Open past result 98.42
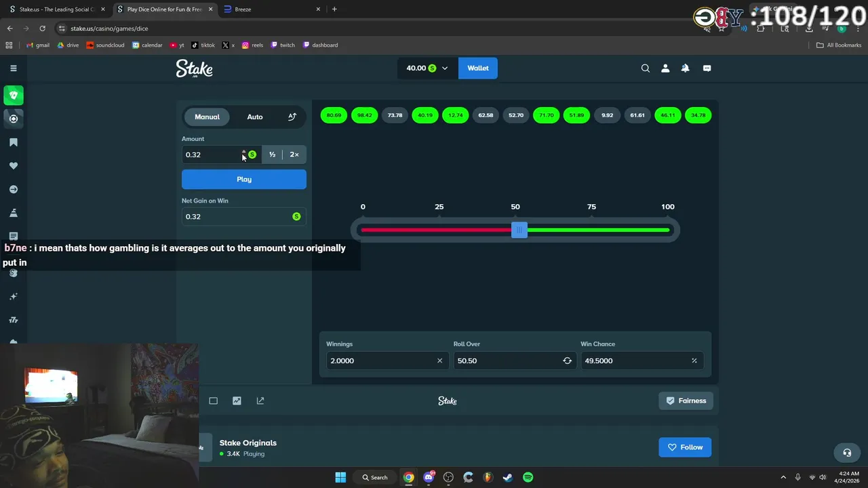This screenshot has width=868, height=488. (365, 115)
